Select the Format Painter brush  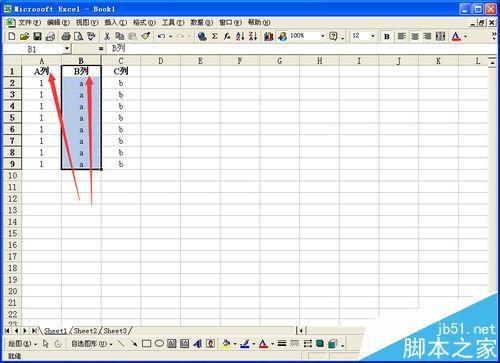(x=146, y=36)
